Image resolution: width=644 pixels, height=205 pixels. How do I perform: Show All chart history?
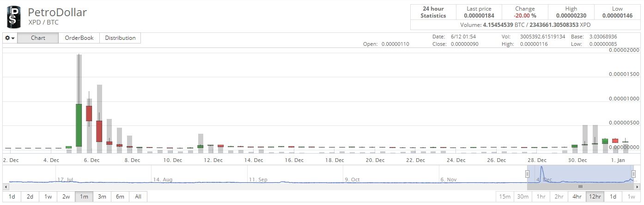coord(138,197)
